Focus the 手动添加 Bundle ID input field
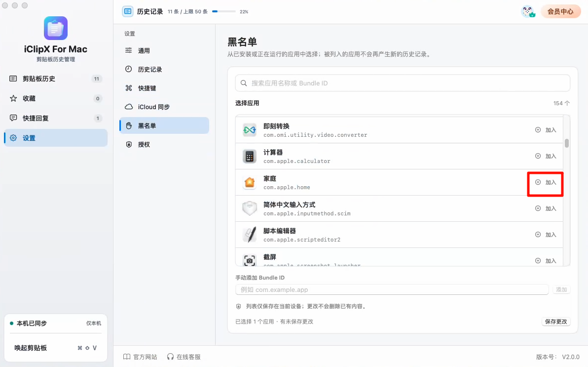This screenshot has width=588, height=367. pyautogui.click(x=392, y=289)
